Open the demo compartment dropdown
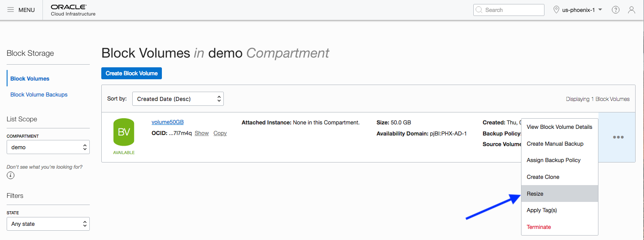 [48, 147]
